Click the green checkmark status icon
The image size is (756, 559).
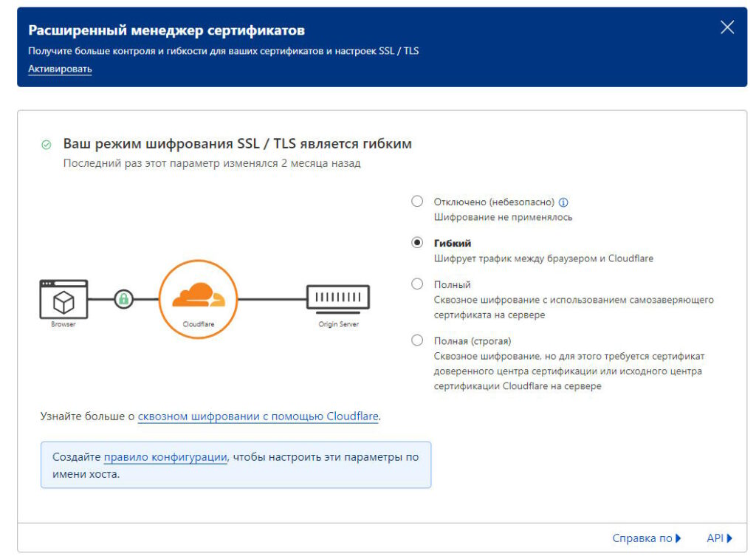[x=47, y=144]
